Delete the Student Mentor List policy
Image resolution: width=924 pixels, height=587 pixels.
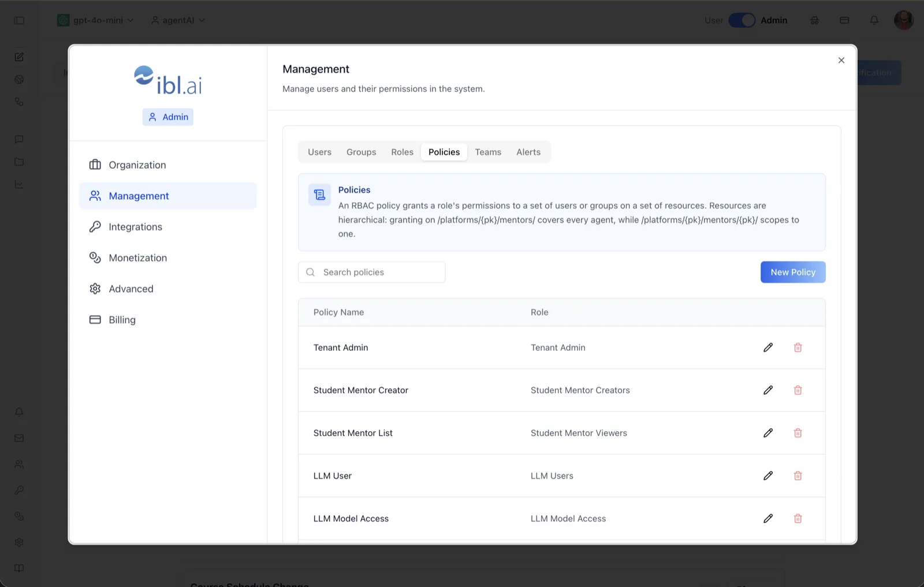click(798, 433)
